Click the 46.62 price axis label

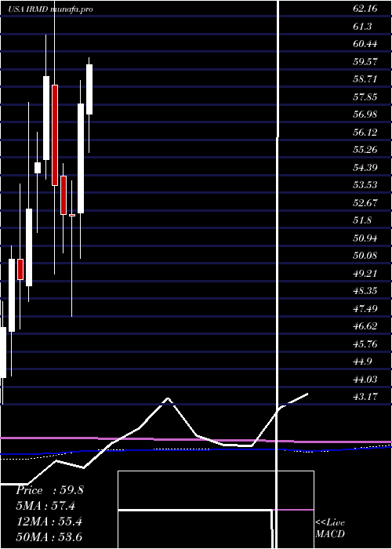(x=365, y=326)
